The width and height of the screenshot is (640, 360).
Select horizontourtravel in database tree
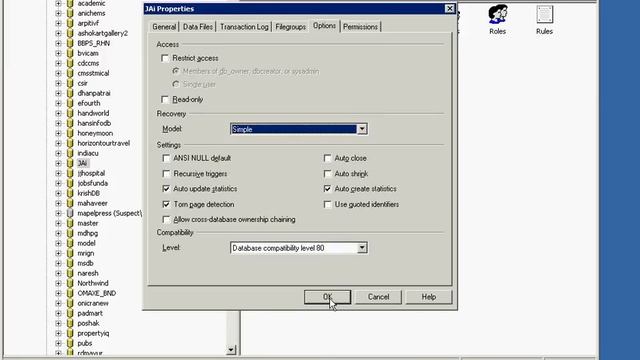pyautogui.click(x=104, y=143)
